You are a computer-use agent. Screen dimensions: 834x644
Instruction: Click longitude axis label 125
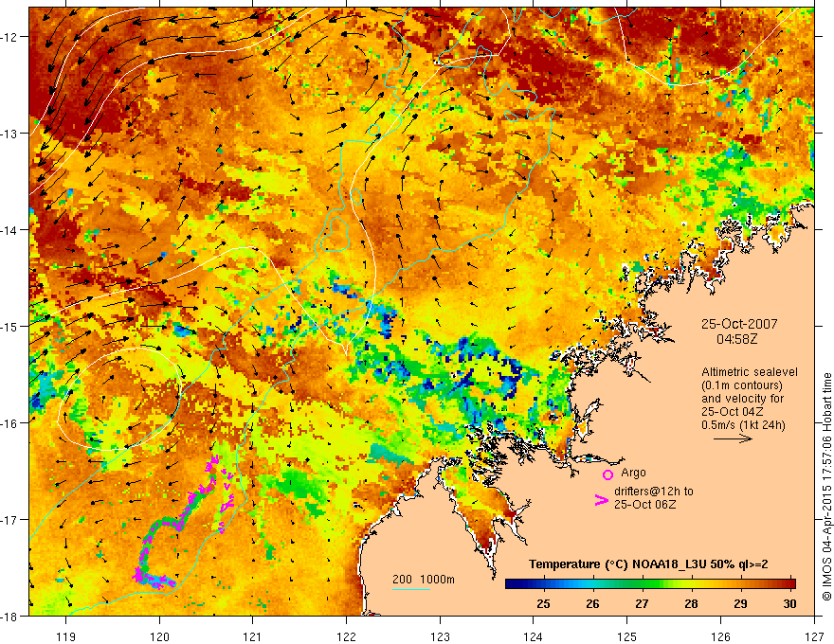(627, 636)
